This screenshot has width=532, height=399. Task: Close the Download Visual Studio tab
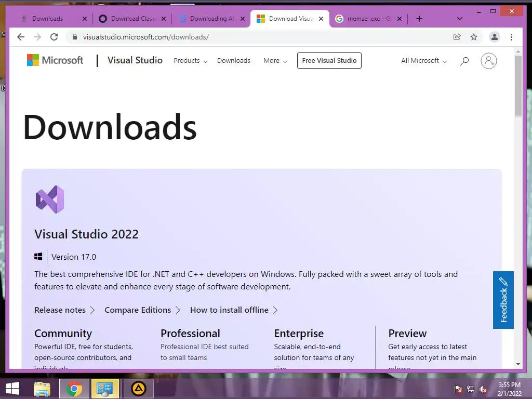tap(321, 19)
